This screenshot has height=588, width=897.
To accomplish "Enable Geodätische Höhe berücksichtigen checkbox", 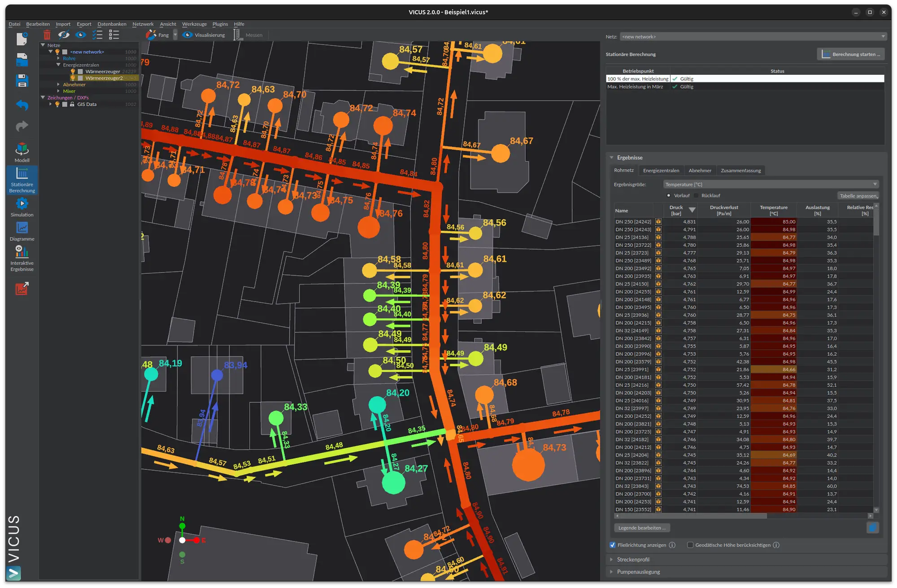I will (x=690, y=545).
